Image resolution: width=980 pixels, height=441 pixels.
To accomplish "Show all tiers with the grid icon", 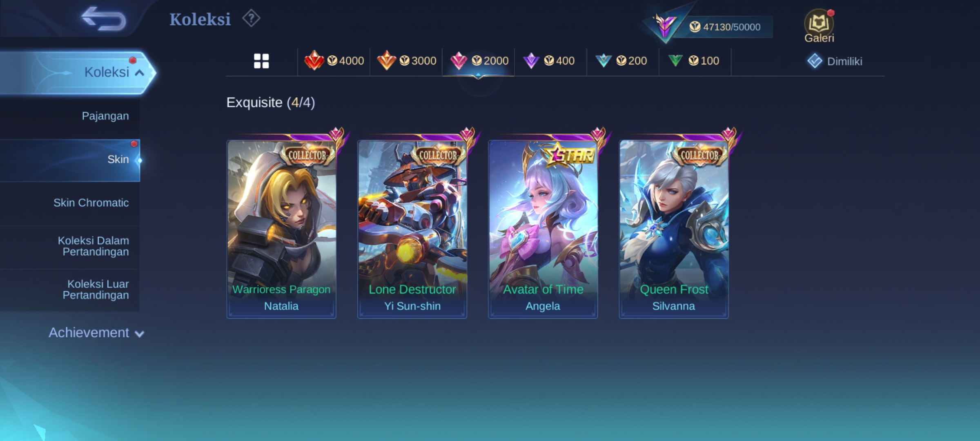I will pyautogui.click(x=261, y=61).
